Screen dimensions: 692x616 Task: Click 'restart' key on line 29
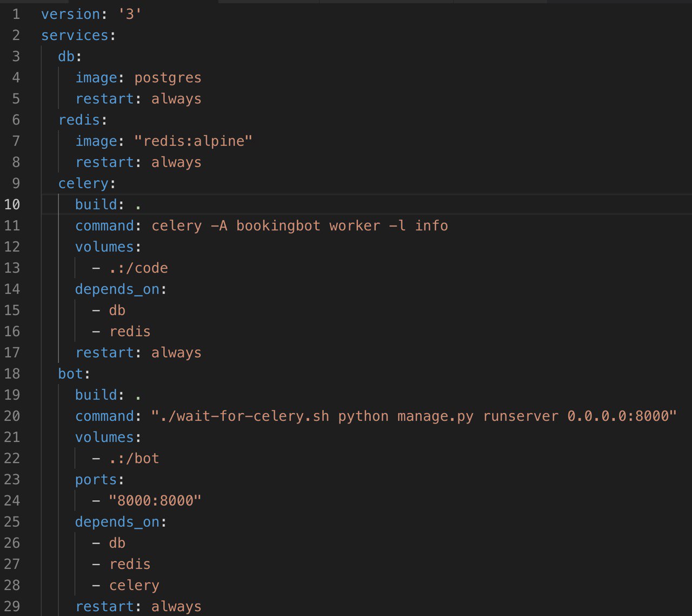[x=104, y=606]
